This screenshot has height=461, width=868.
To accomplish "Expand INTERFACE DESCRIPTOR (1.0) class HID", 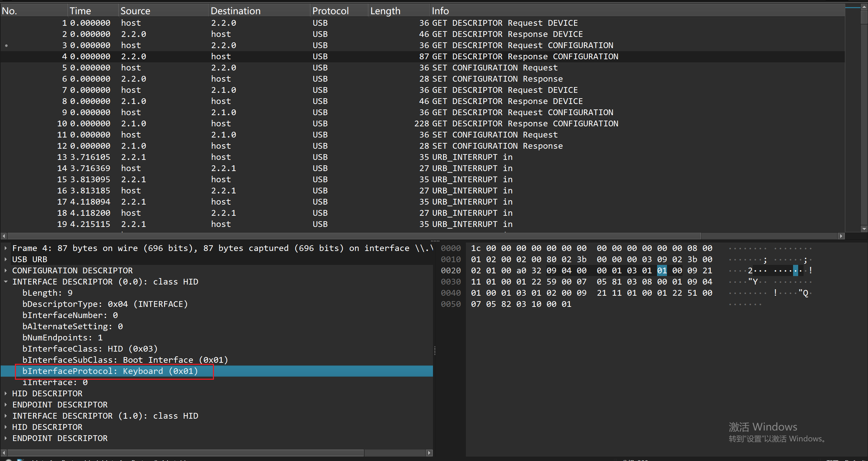I will [6, 416].
